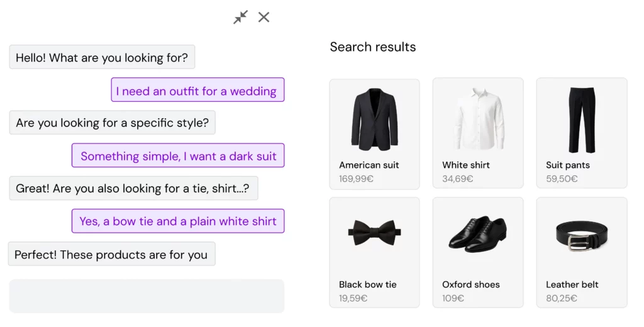Click the Search results heading

[x=373, y=47]
